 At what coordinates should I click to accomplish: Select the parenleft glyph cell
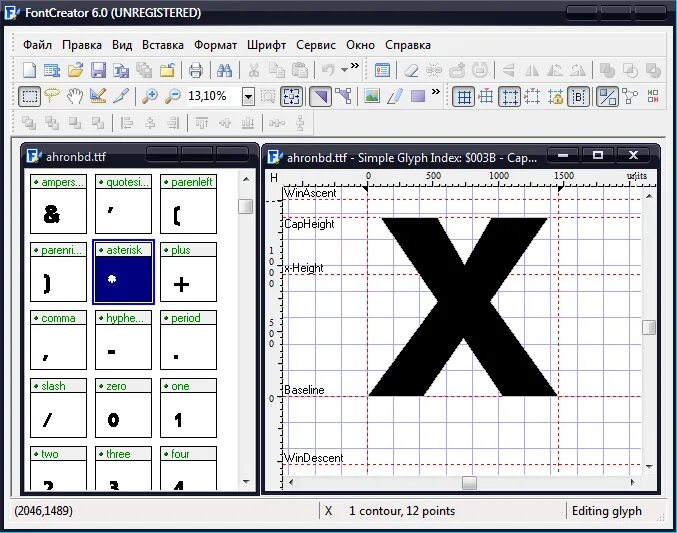(188, 204)
